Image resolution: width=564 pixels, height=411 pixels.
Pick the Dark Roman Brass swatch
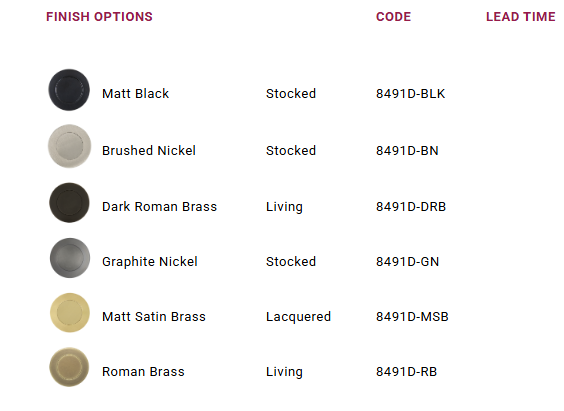point(69,202)
